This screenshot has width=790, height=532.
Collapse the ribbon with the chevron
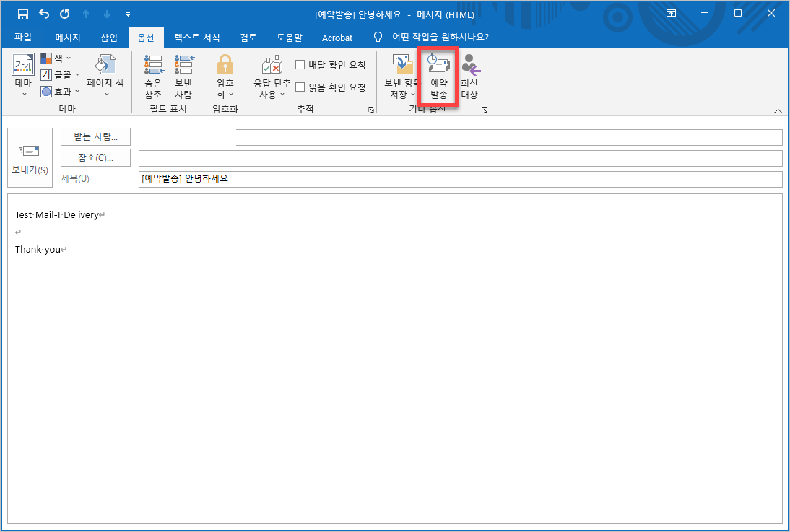tap(778, 110)
